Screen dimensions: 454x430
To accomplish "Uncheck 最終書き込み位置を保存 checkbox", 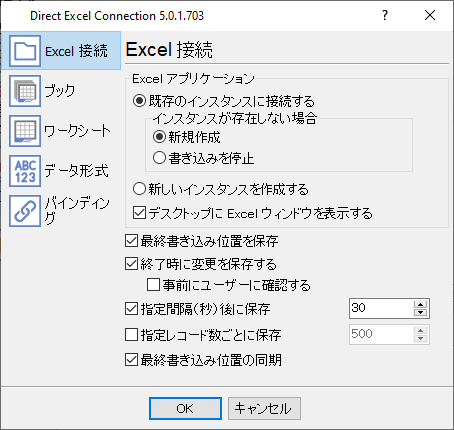I will pos(131,241).
